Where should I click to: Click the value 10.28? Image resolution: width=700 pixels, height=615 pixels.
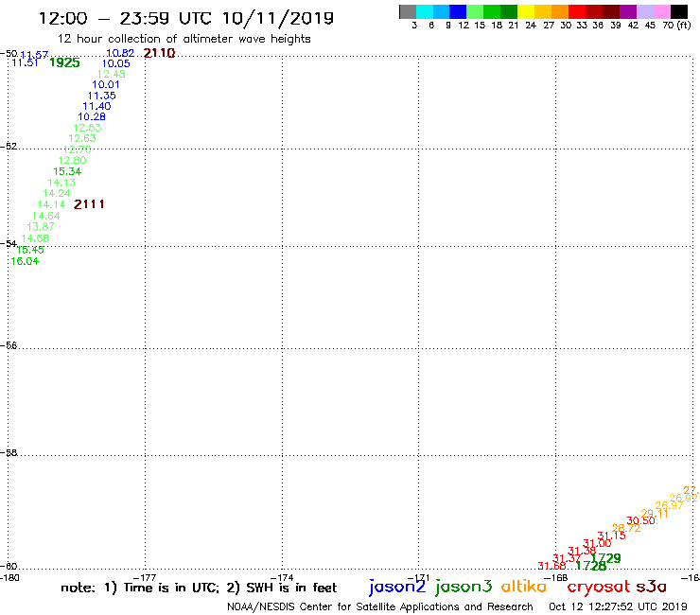92,117
